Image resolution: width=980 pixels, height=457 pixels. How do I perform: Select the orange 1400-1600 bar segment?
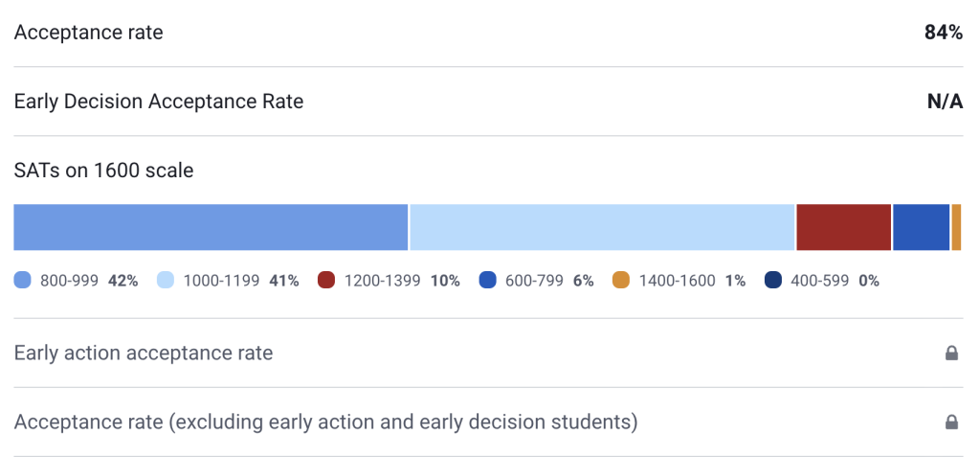pos(956,227)
